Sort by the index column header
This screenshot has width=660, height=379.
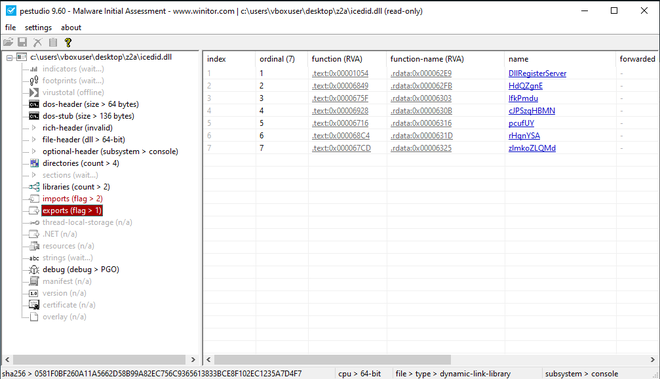click(229, 59)
